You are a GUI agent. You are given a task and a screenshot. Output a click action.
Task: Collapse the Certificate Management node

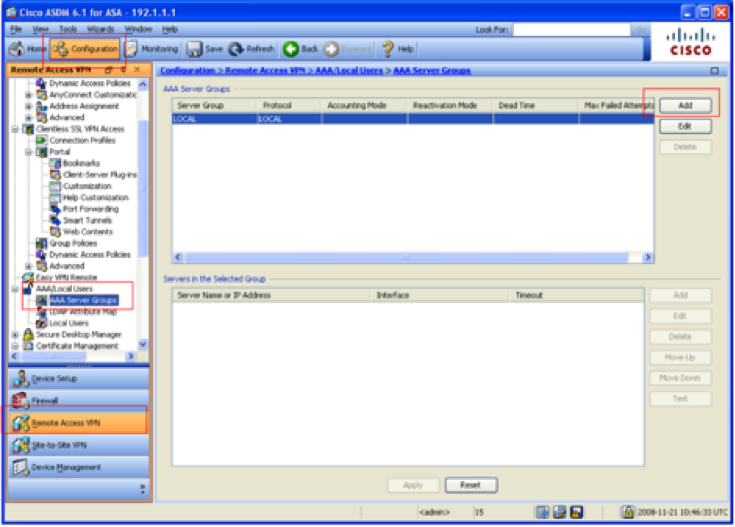(15, 346)
